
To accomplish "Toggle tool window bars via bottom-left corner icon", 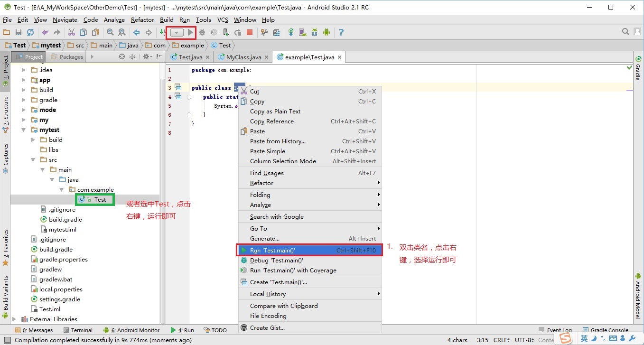I will 6,340.
